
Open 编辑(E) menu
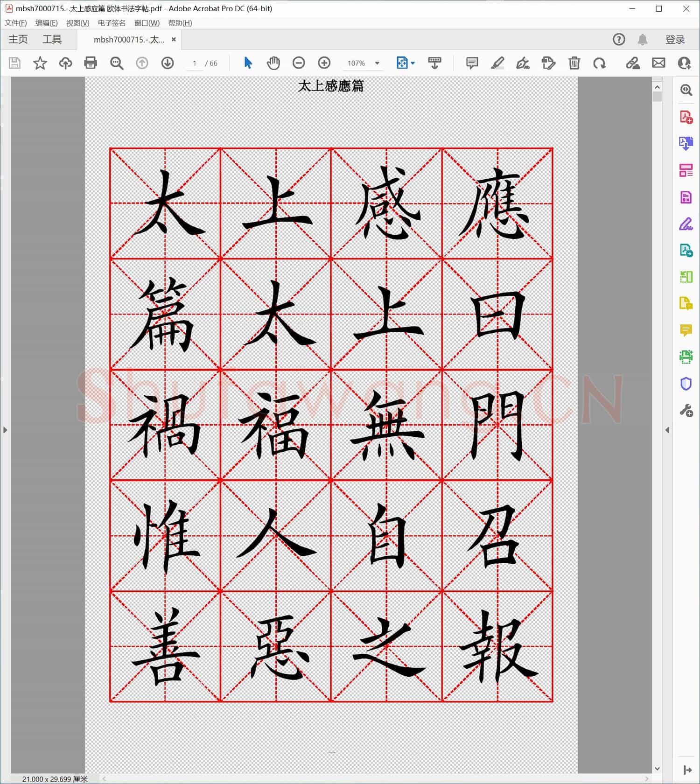click(x=46, y=23)
